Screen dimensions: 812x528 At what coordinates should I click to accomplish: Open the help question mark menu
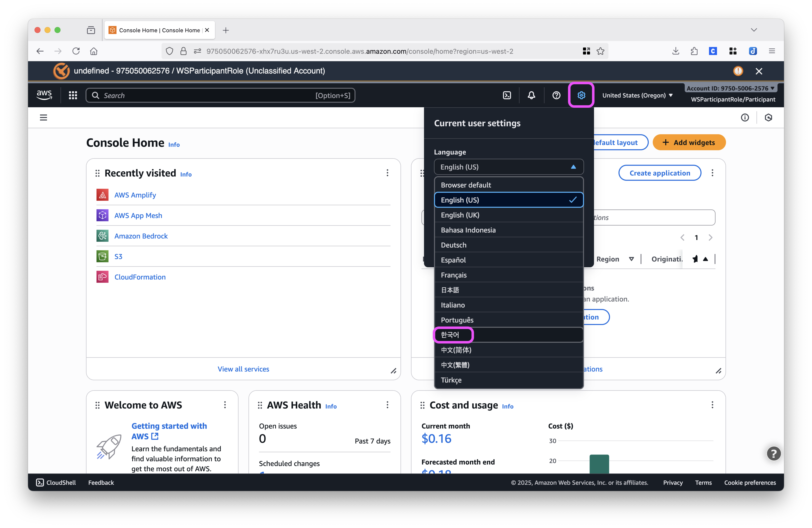[x=556, y=95]
